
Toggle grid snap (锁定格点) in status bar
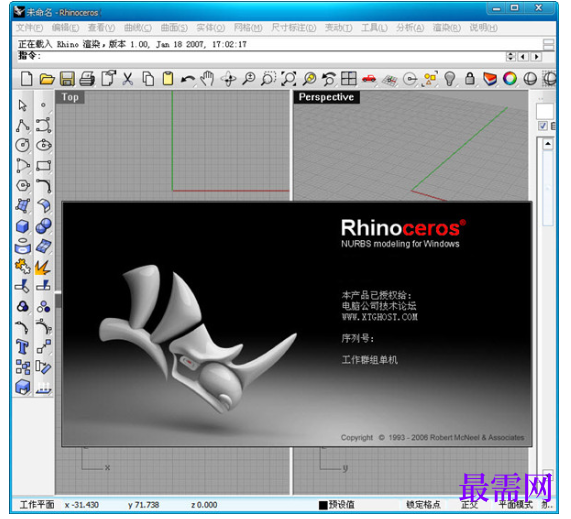click(x=423, y=504)
